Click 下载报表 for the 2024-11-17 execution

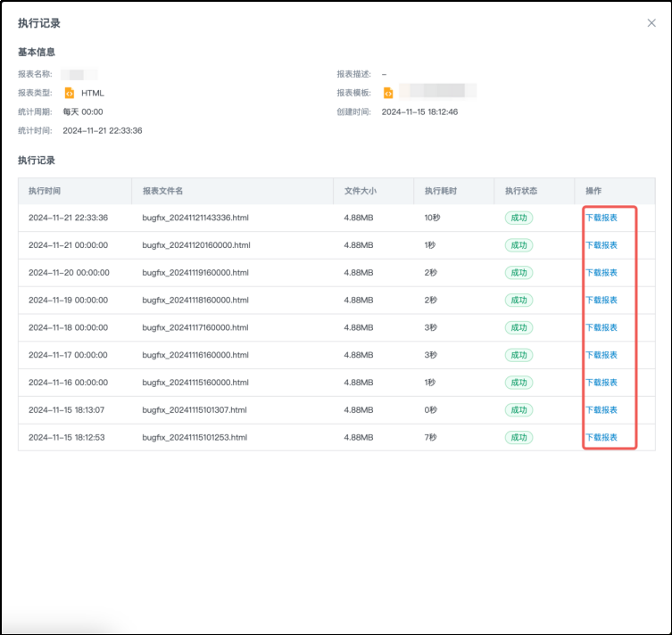601,355
